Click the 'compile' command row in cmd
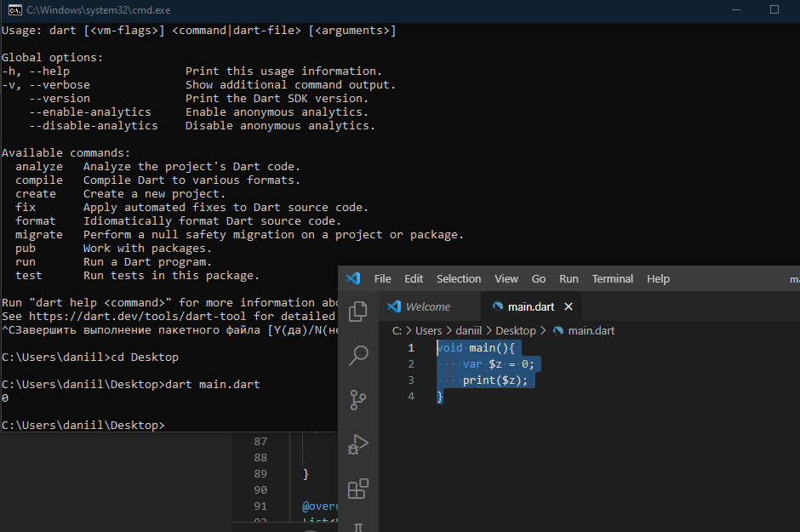800x532 pixels. (157, 180)
